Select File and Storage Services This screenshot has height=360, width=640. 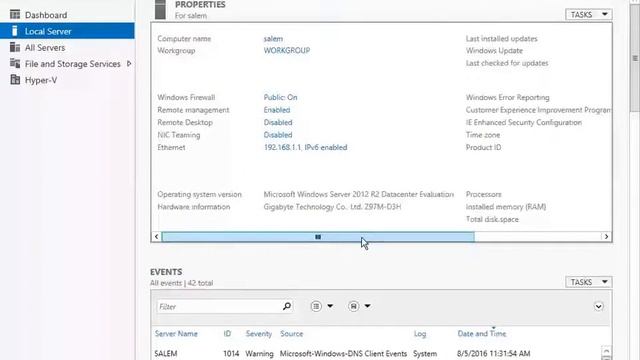point(73,64)
